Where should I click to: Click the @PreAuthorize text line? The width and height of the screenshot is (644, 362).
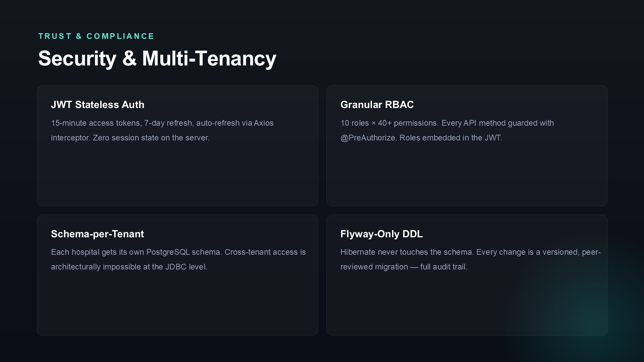421,138
